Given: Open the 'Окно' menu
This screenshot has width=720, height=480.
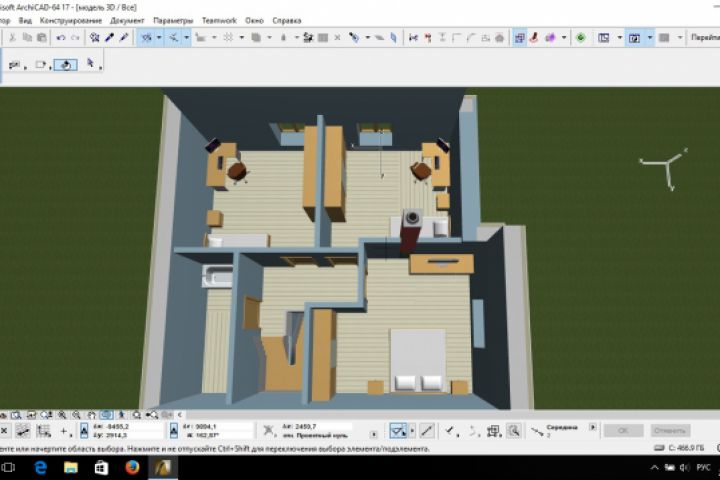Looking at the screenshot, I should coord(254,21).
